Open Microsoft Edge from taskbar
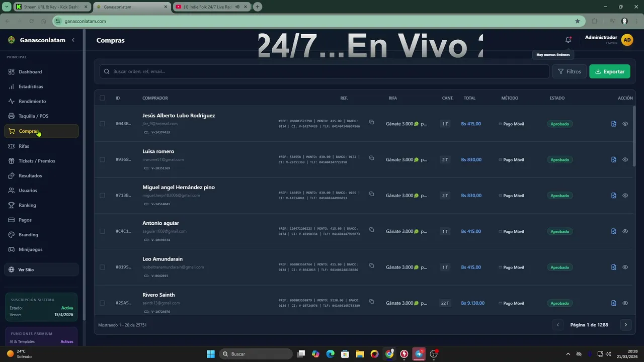Viewport: 644px width, 362px height. coord(330,354)
